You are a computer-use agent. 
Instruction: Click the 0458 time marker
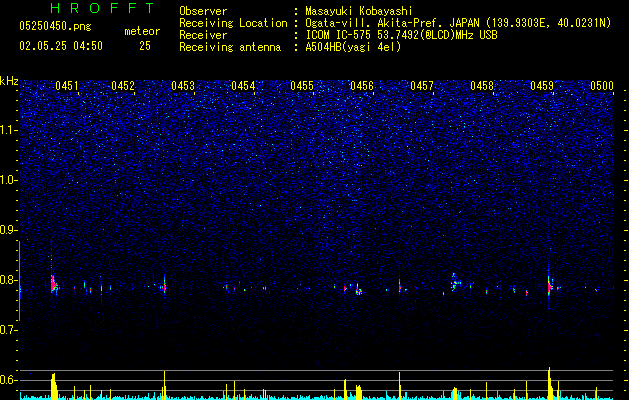482,86
